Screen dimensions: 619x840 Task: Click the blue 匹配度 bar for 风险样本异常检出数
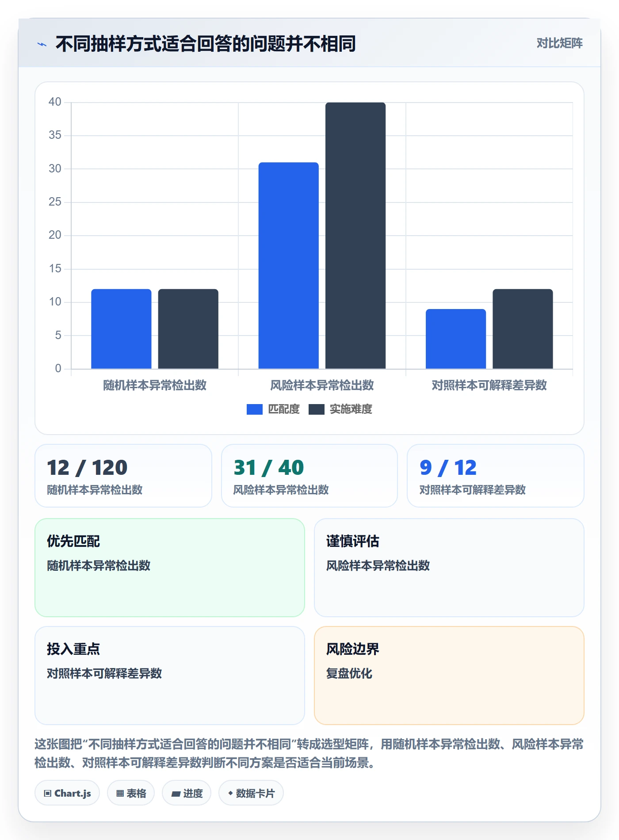[289, 266]
